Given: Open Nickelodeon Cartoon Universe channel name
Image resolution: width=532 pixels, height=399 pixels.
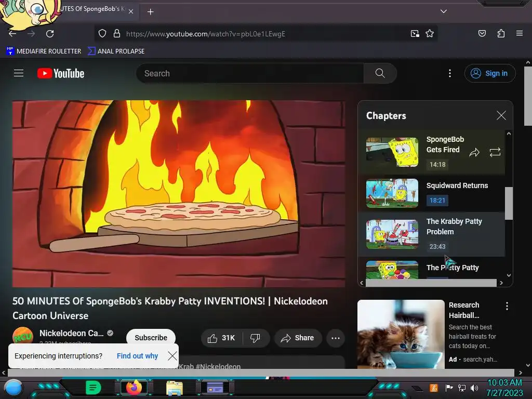Looking at the screenshot, I should tap(72, 333).
